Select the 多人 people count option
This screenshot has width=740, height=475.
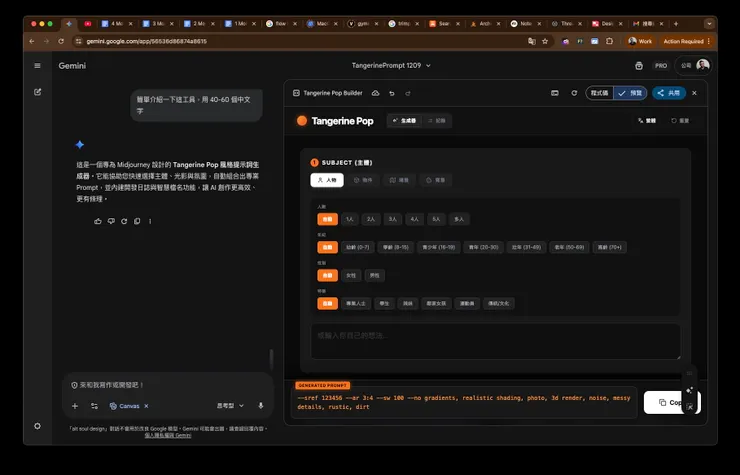coord(459,219)
